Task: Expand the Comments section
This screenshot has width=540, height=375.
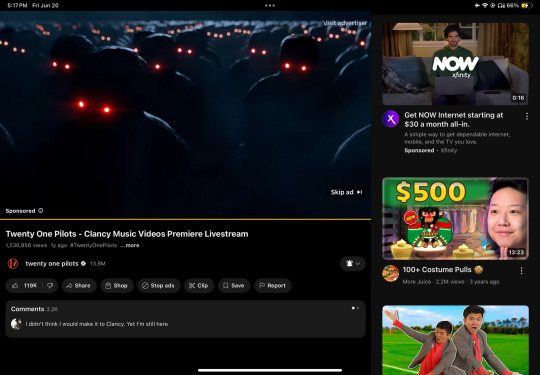Action: 185,319
